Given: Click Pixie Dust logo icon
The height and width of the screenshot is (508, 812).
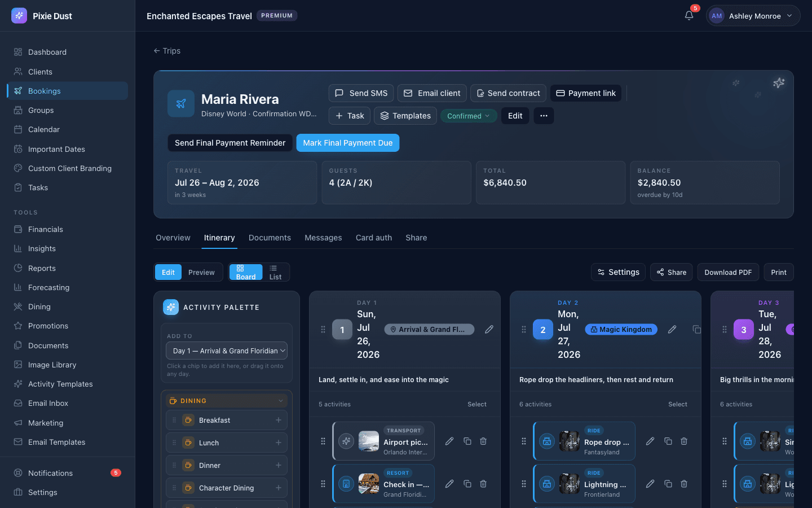Looking at the screenshot, I should 19,16.
